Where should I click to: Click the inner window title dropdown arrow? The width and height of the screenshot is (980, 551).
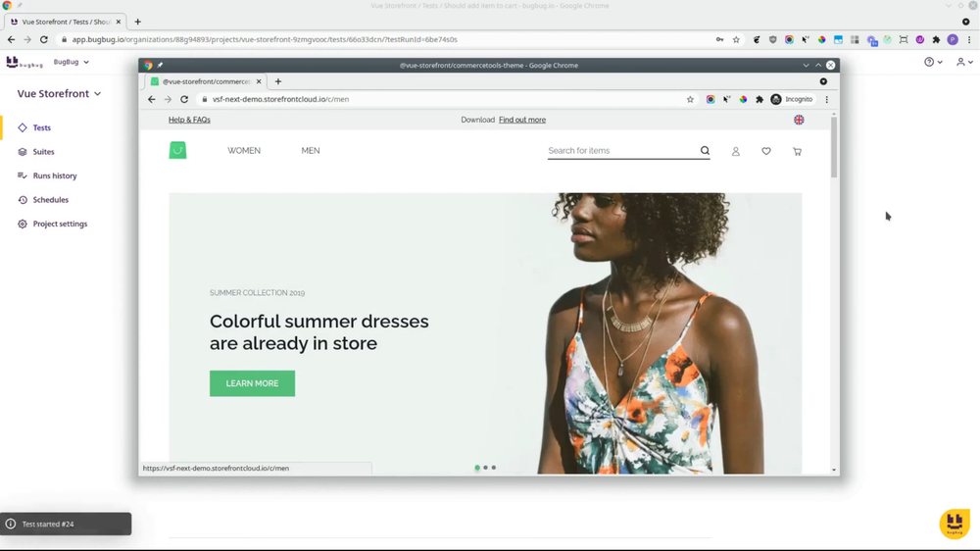[806, 65]
